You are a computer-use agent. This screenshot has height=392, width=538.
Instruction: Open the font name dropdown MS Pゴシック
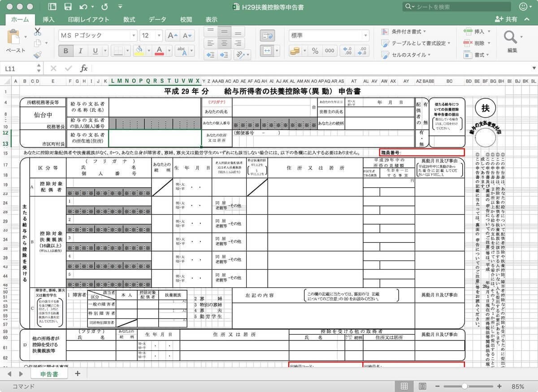(134, 36)
